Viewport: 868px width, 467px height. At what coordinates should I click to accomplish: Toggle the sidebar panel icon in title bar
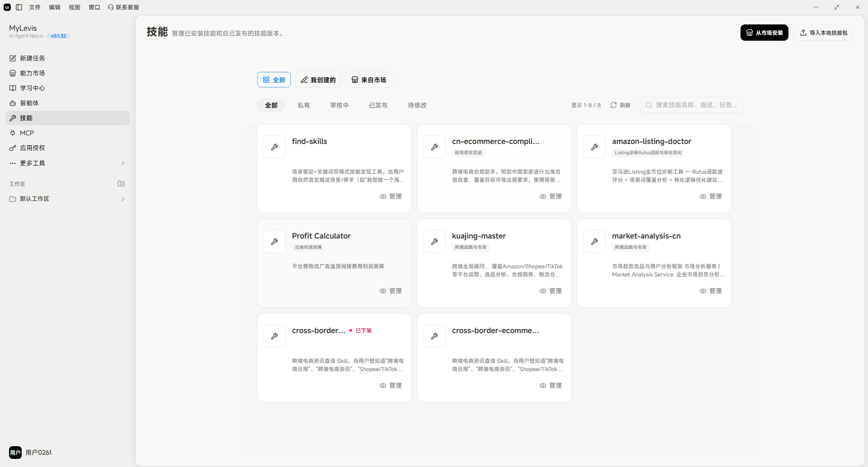coord(19,7)
